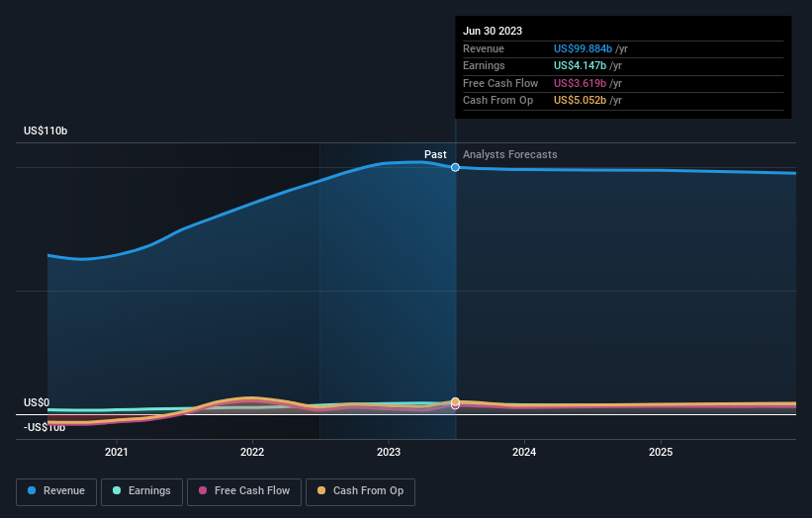Click the Cash From Op data point marker
812x518 pixels.
(455, 401)
